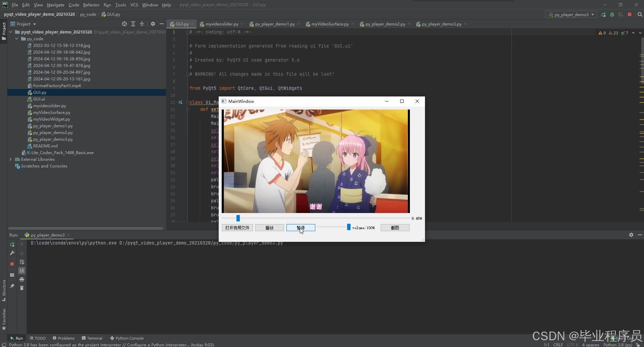644x347 pixels.
Task: Collapse the py_code folder
Action: click(x=17, y=39)
